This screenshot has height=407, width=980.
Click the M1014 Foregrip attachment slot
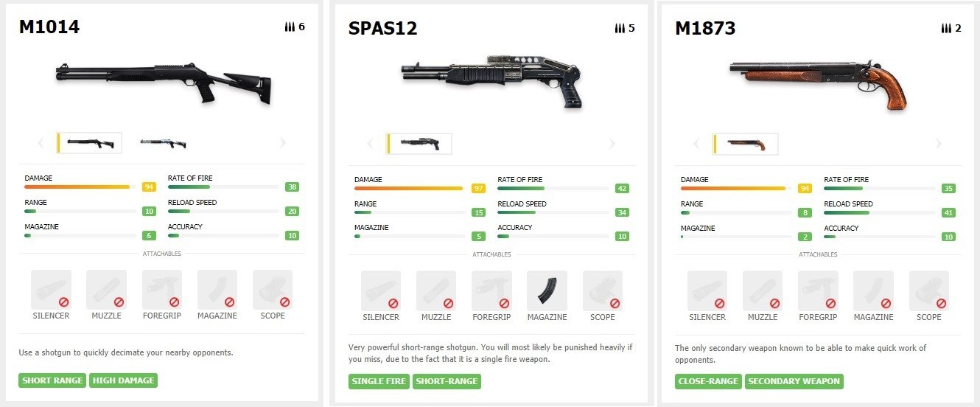point(162,289)
